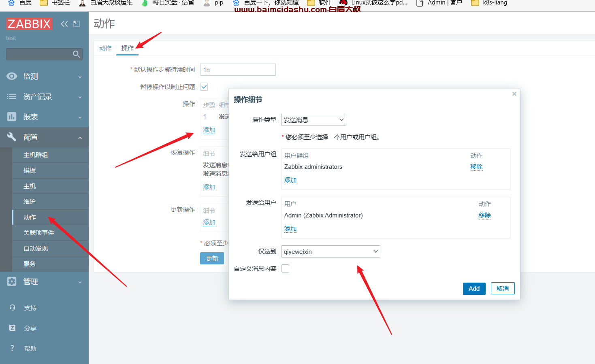Click the 默认操作步骤持续时间 input field

click(x=238, y=70)
